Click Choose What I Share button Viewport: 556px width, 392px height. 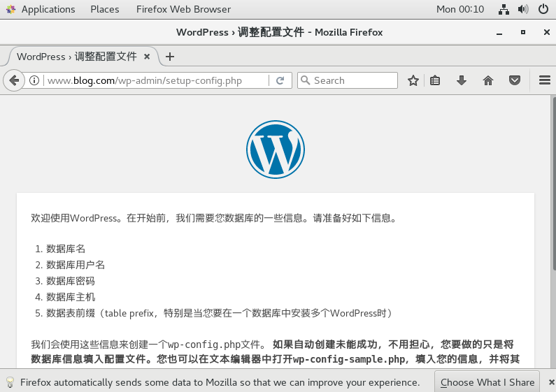point(487,382)
